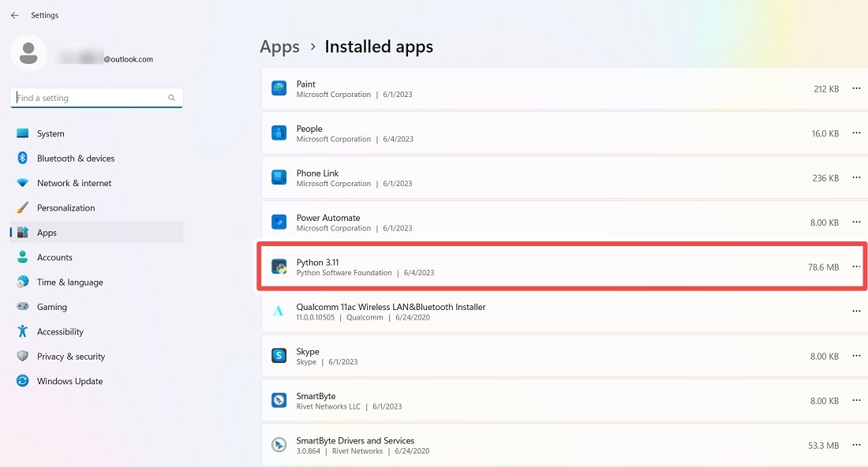The image size is (868, 467).
Task: Click the Phone Link app icon
Action: tap(279, 177)
